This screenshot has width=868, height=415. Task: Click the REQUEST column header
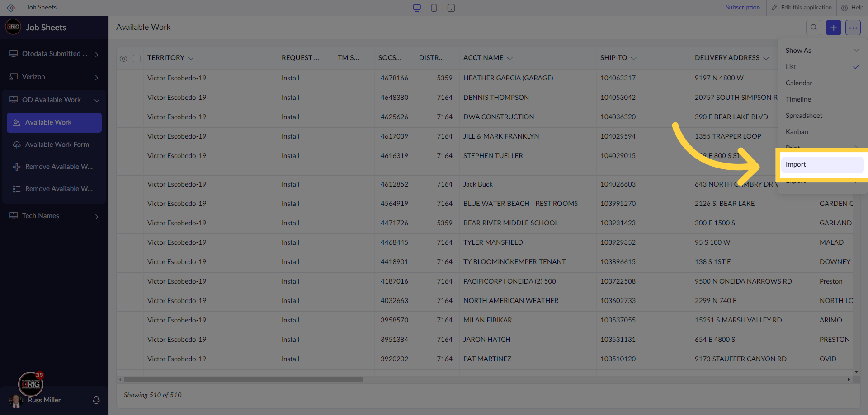pyautogui.click(x=300, y=58)
